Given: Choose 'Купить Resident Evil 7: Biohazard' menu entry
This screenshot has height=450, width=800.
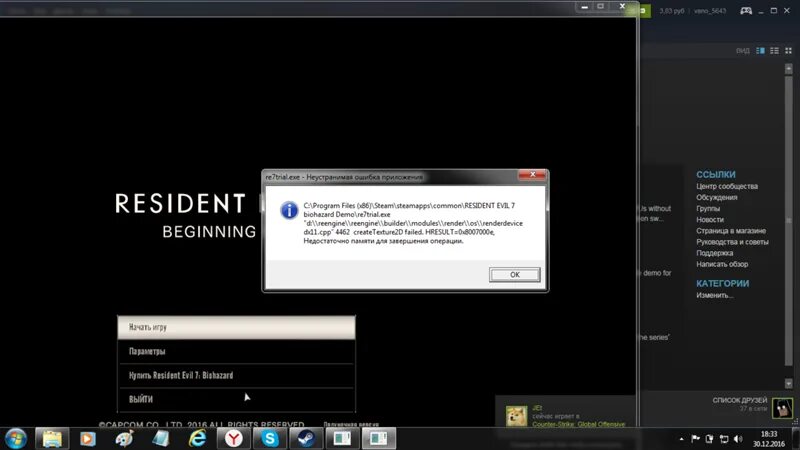Looking at the screenshot, I should pyautogui.click(x=236, y=375).
